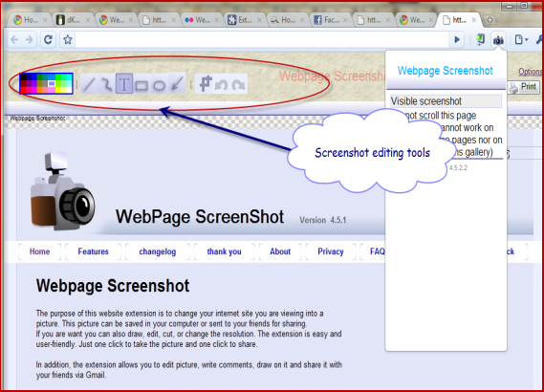Screen dimensions: 544x392
Task: Switch to the Fac... Facebook tab
Action: pos(330,20)
